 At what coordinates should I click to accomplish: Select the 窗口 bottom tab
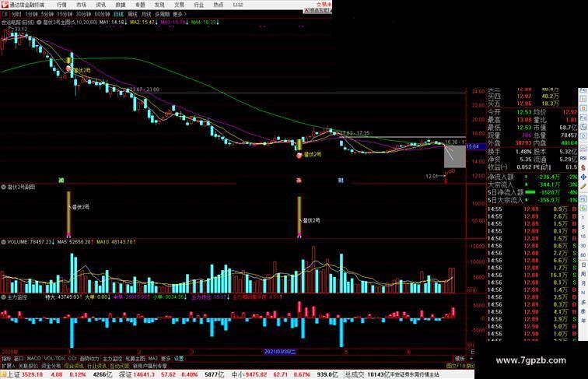point(19,359)
